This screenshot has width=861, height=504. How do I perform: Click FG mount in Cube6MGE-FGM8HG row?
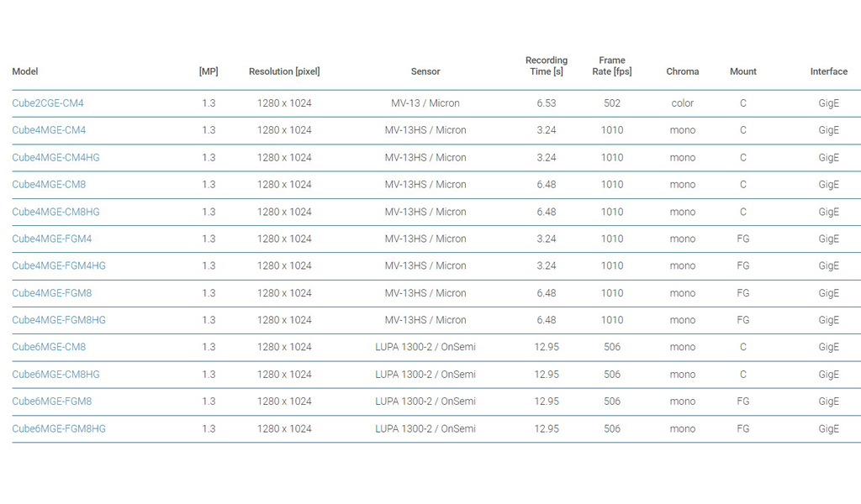(743, 428)
